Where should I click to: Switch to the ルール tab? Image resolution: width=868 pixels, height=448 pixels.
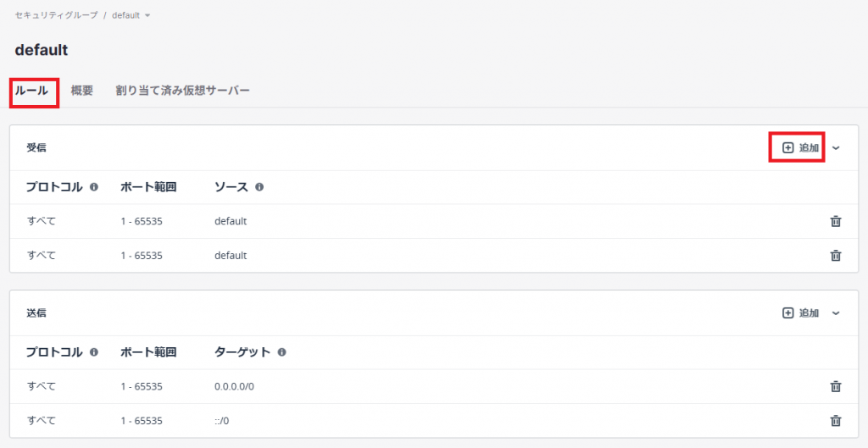[32, 91]
